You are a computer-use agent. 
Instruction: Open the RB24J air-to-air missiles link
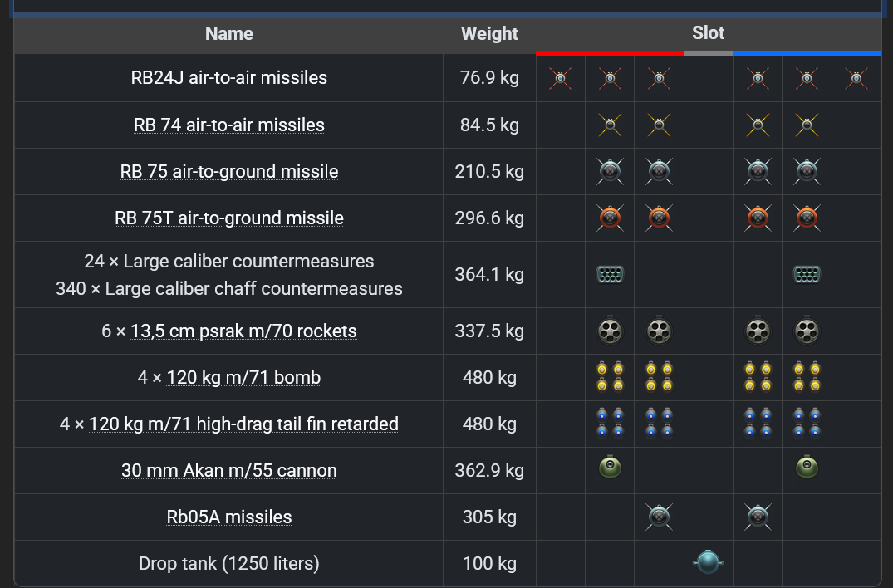pyautogui.click(x=229, y=77)
